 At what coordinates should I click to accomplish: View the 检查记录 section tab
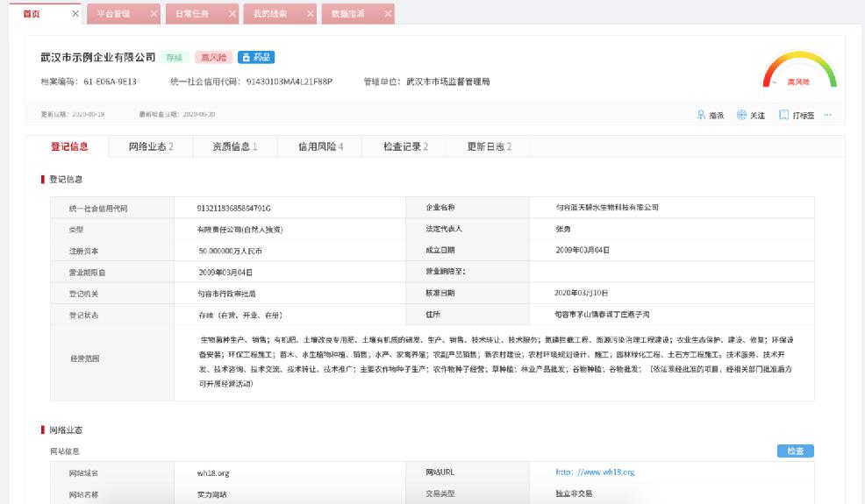tap(405, 146)
